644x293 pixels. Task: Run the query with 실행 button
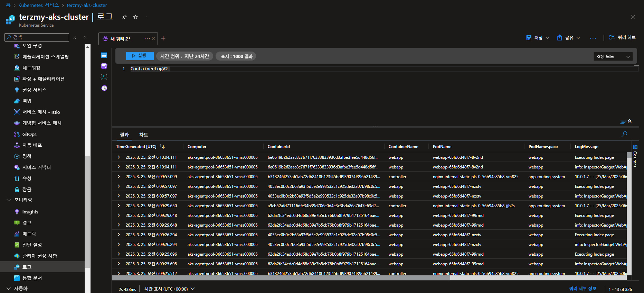pyautogui.click(x=140, y=56)
